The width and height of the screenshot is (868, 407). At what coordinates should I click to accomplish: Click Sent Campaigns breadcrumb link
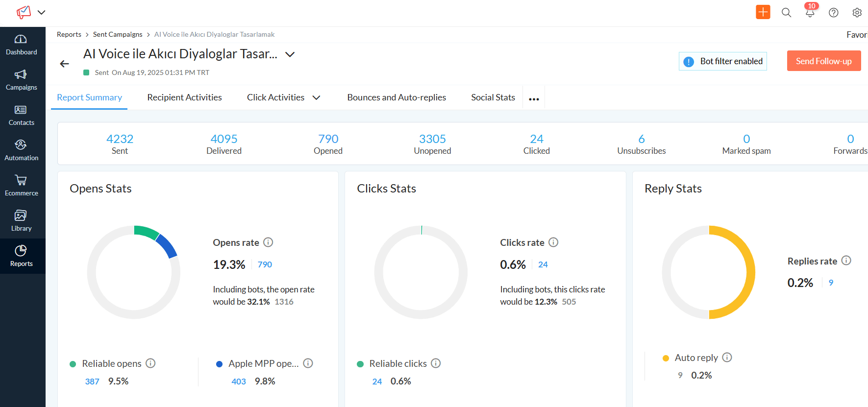pos(118,34)
